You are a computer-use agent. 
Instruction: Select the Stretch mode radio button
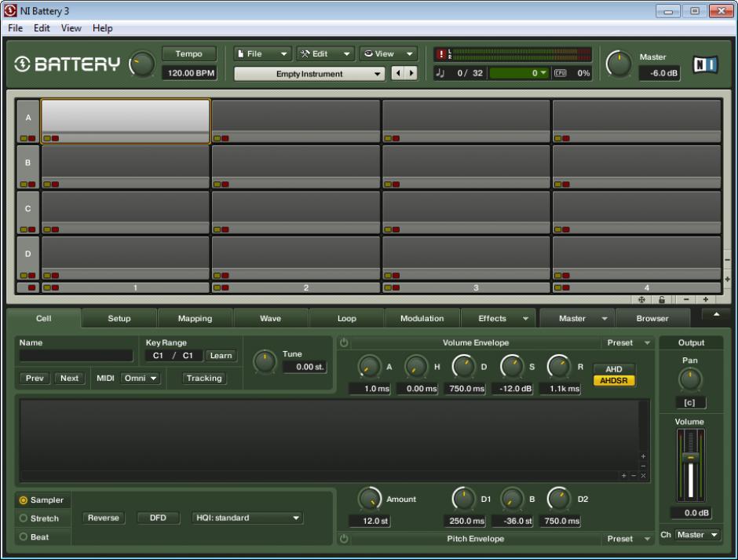coord(23,518)
